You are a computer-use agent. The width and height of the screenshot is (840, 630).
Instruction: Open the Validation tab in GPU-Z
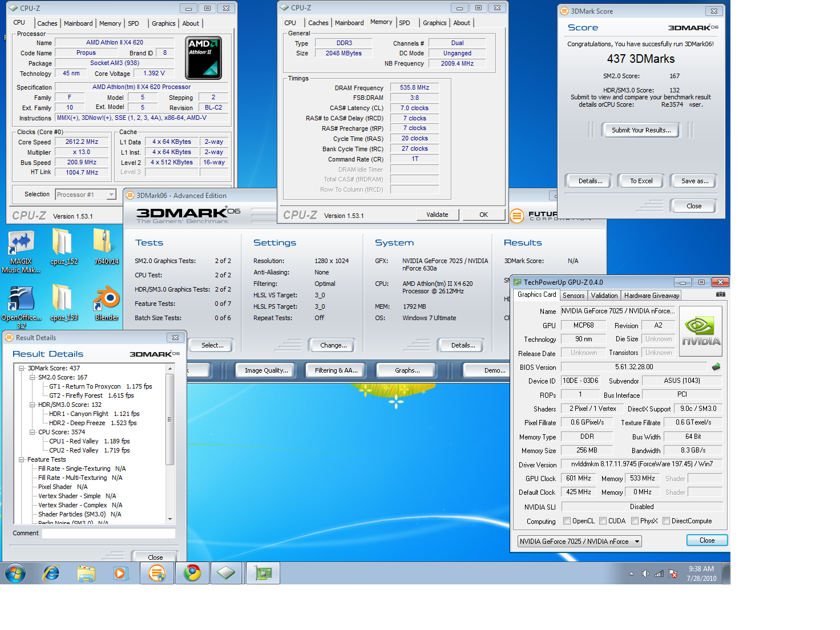click(604, 296)
